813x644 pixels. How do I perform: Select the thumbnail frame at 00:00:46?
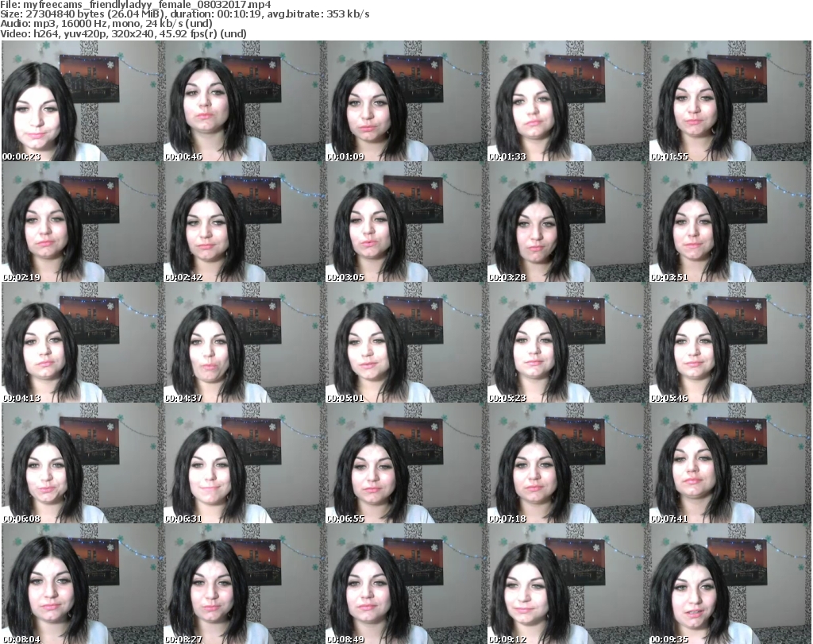(245, 101)
